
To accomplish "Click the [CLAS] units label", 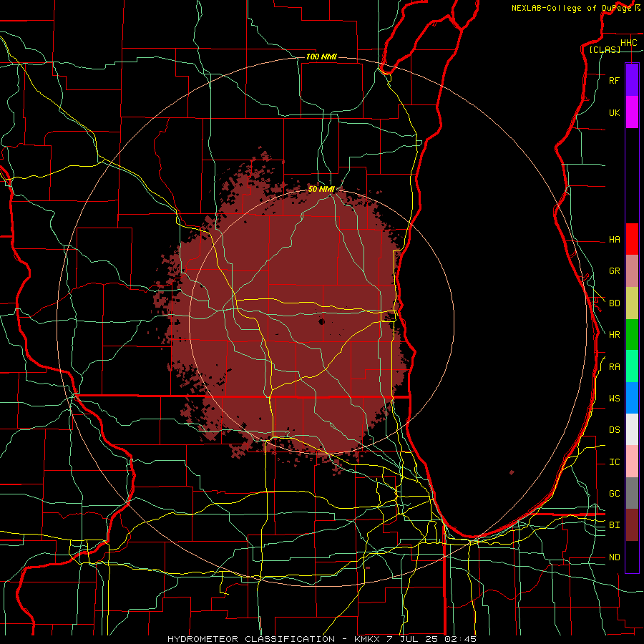I will point(605,49).
